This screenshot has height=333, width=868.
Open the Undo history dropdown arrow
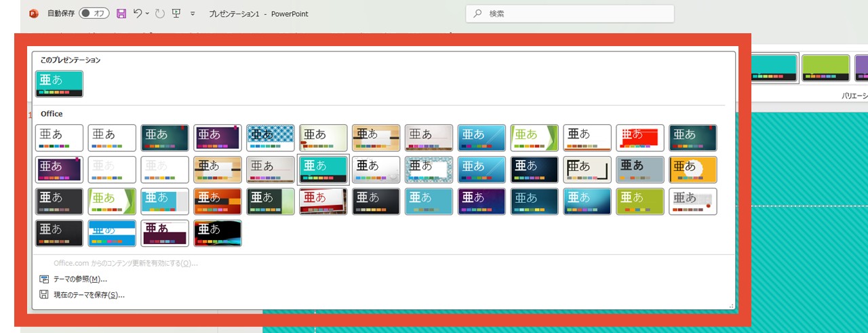point(148,14)
